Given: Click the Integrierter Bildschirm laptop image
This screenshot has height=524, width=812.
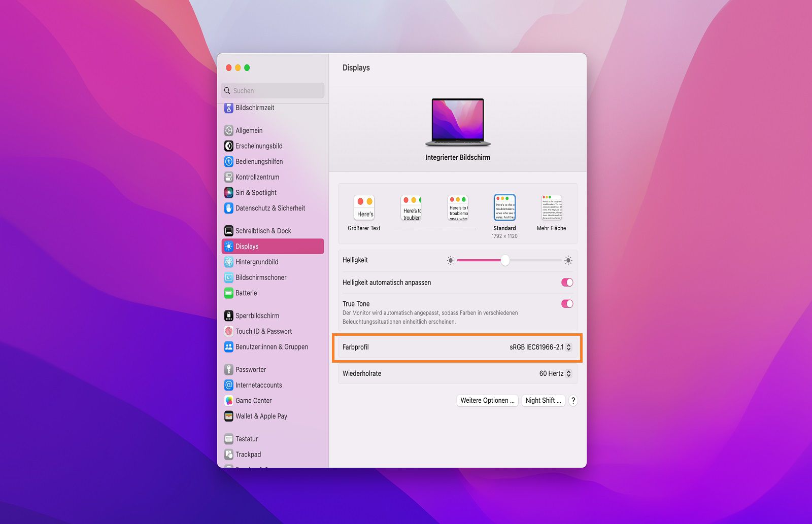Looking at the screenshot, I should point(458,122).
